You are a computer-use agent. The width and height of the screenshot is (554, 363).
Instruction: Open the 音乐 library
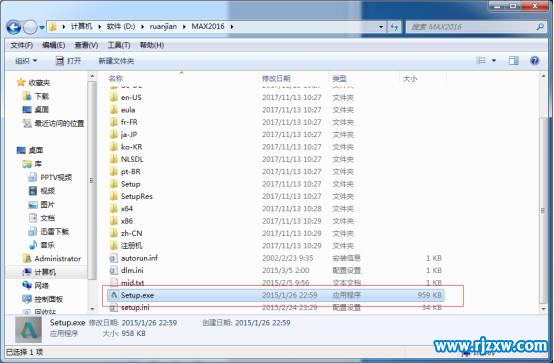(x=42, y=245)
